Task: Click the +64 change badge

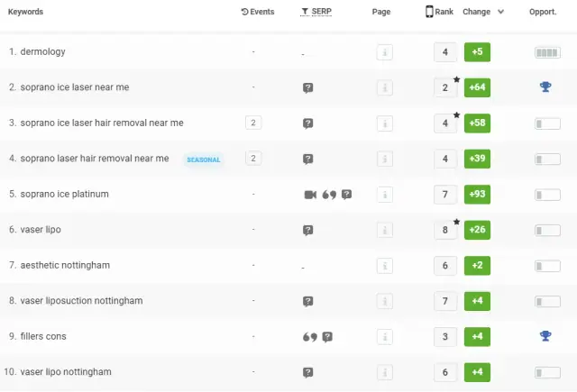Action: point(477,87)
